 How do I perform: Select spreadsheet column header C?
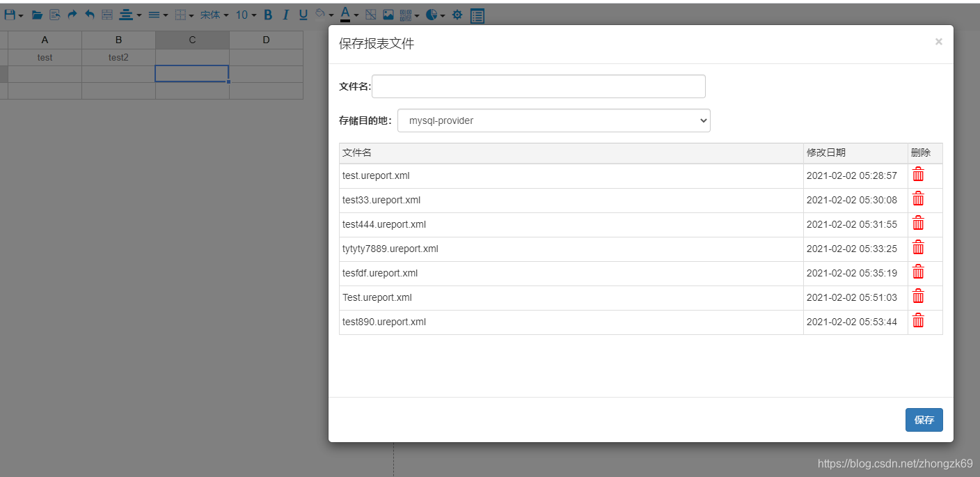(x=193, y=40)
